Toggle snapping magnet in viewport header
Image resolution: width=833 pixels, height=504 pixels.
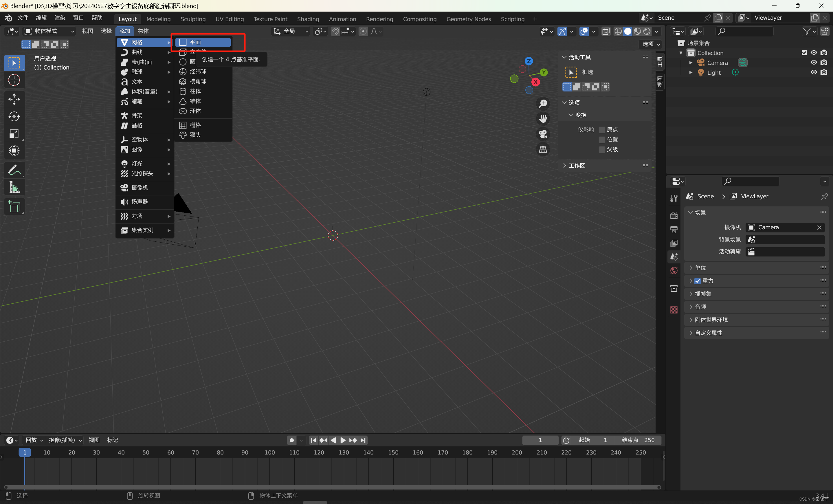(335, 31)
